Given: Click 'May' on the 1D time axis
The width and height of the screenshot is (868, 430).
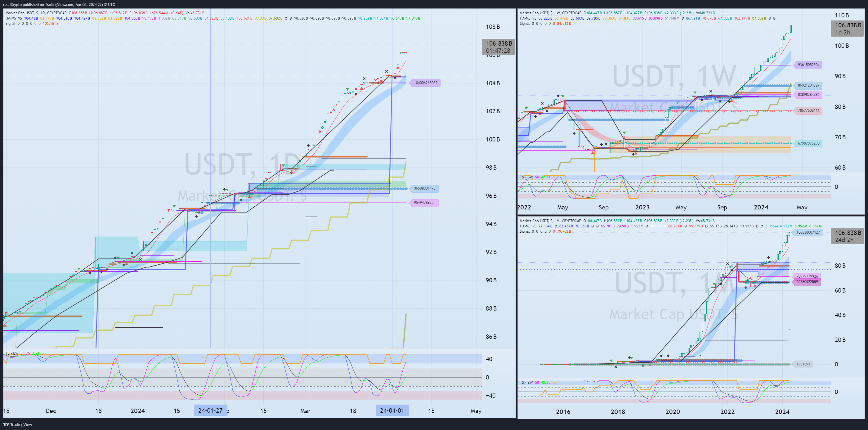Looking at the screenshot, I should [x=476, y=411].
